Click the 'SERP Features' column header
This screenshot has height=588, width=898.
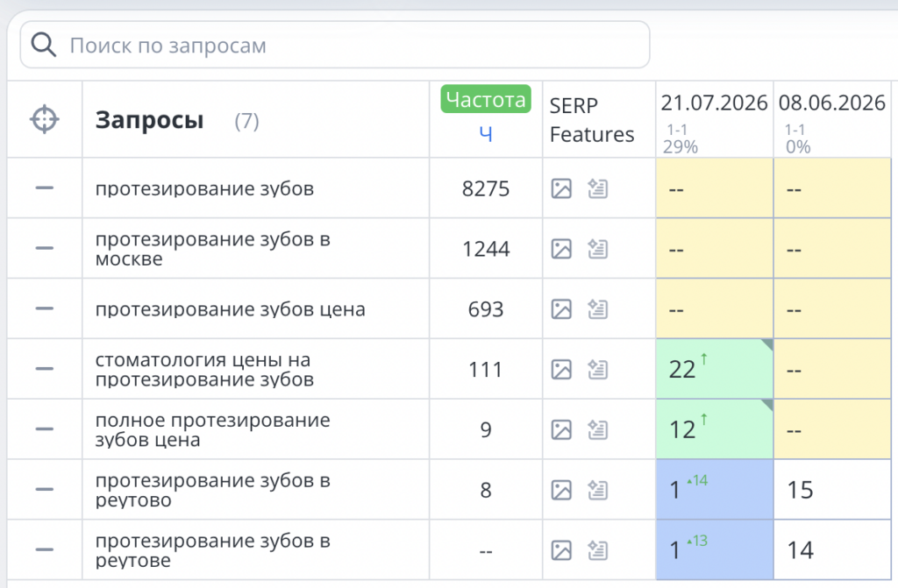pyautogui.click(x=592, y=120)
